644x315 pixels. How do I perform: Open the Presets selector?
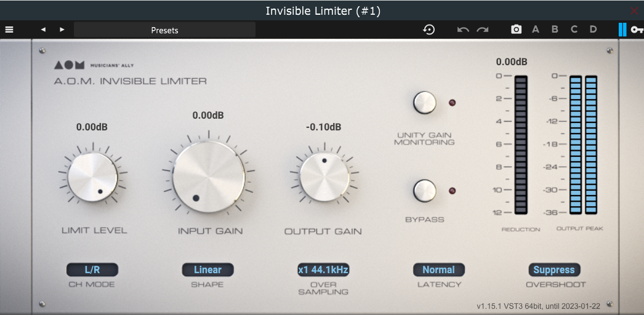pos(164,30)
